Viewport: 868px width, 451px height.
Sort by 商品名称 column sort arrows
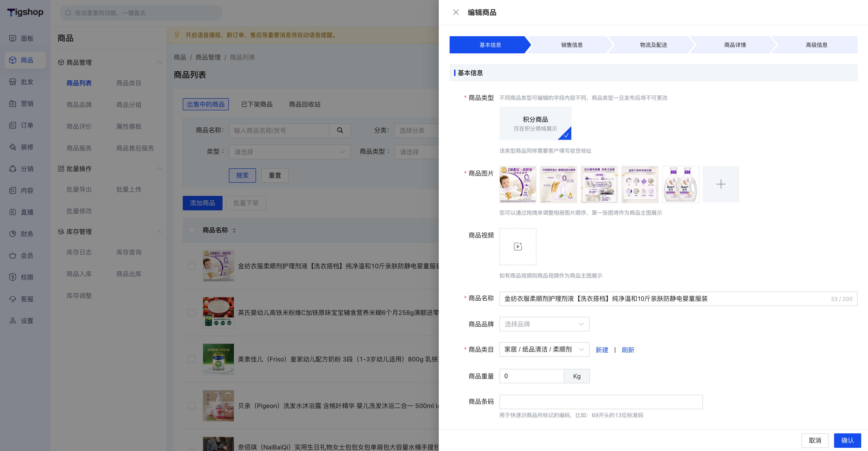point(234,230)
